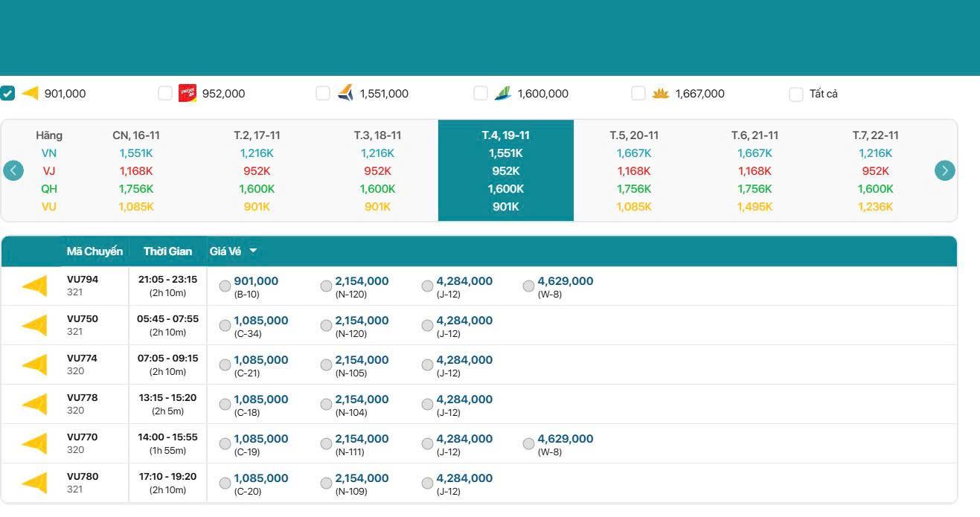
Task: Click the Pacific Airlines logo priced 1,551,000
Action: [345, 93]
